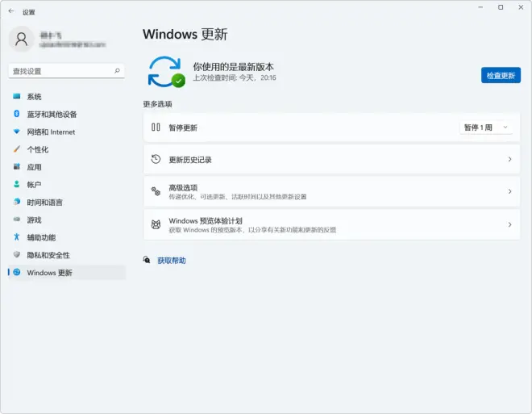Select Windows 更新 in the sidebar
The width and height of the screenshot is (532, 414).
pyautogui.click(x=67, y=273)
